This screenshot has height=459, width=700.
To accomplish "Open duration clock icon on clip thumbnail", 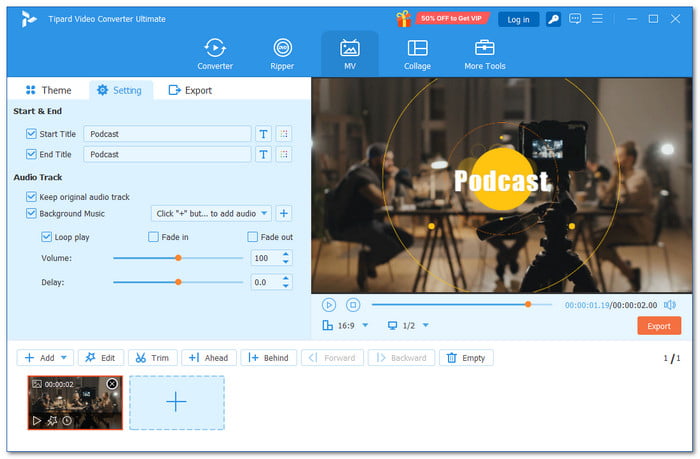I will click(67, 421).
